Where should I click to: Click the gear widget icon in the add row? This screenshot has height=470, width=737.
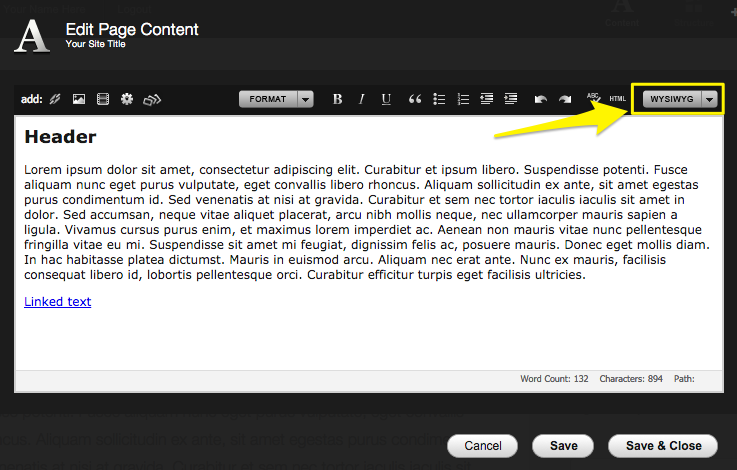(127, 99)
